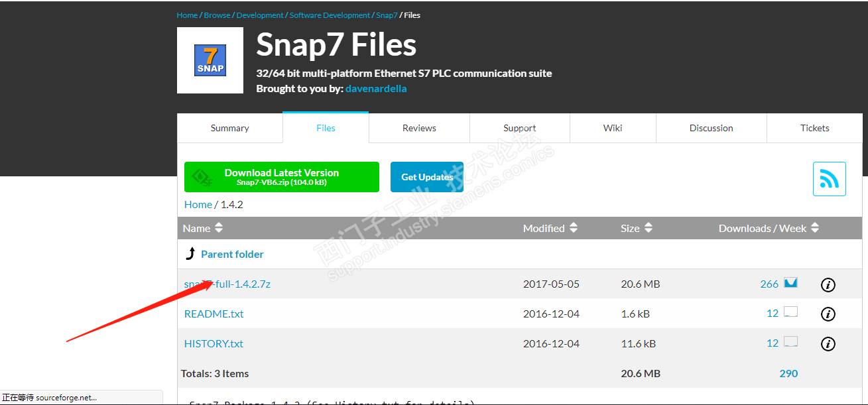Sort files by Name column arrows
The width and height of the screenshot is (868, 405).
tap(219, 228)
